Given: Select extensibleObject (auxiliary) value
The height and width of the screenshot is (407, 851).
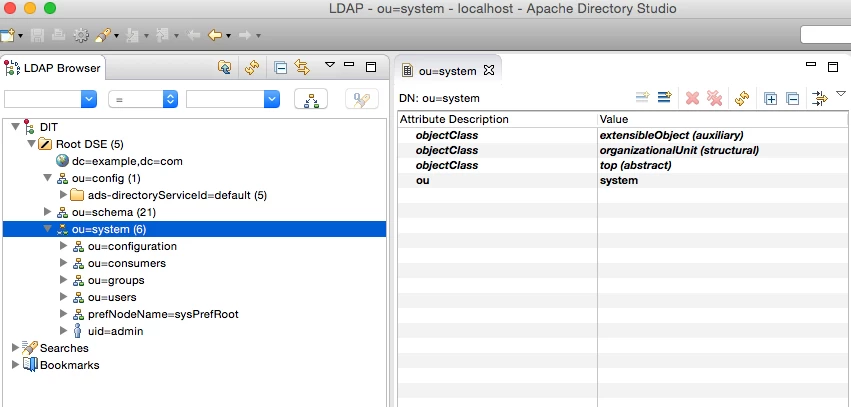Looking at the screenshot, I should (x=671, y=135).
